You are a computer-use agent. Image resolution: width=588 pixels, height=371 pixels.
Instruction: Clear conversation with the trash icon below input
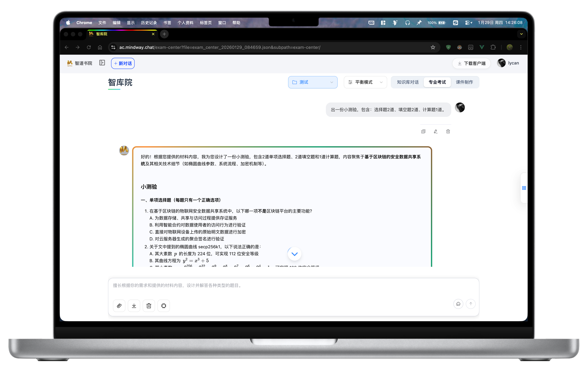pos(149,306)
